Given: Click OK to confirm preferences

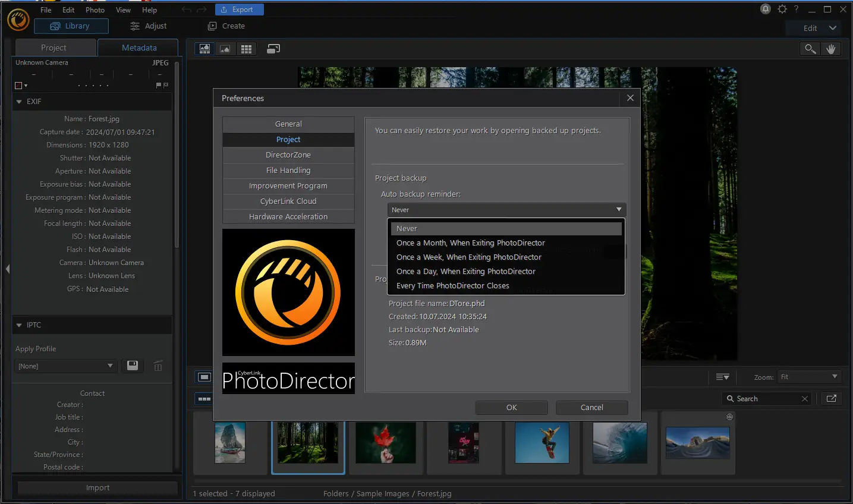Looking at the screenshot, I should point(511,408).
